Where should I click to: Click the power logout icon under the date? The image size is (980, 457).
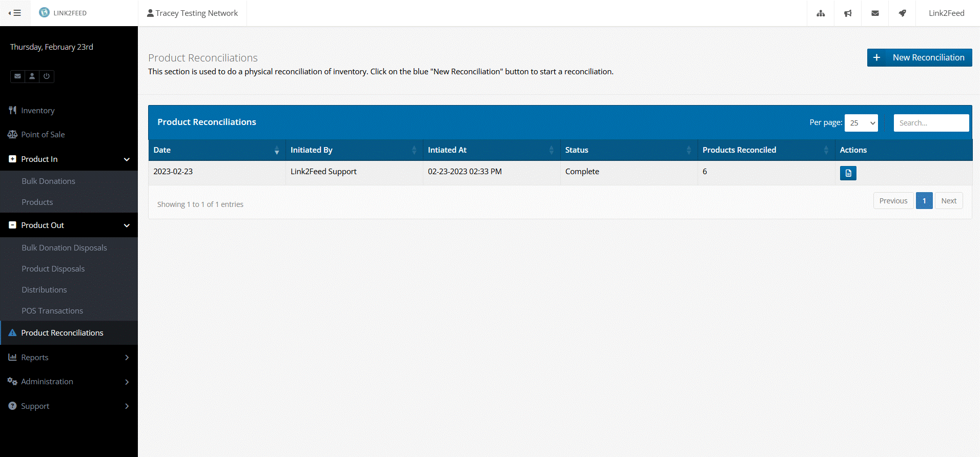pos(47,76)
